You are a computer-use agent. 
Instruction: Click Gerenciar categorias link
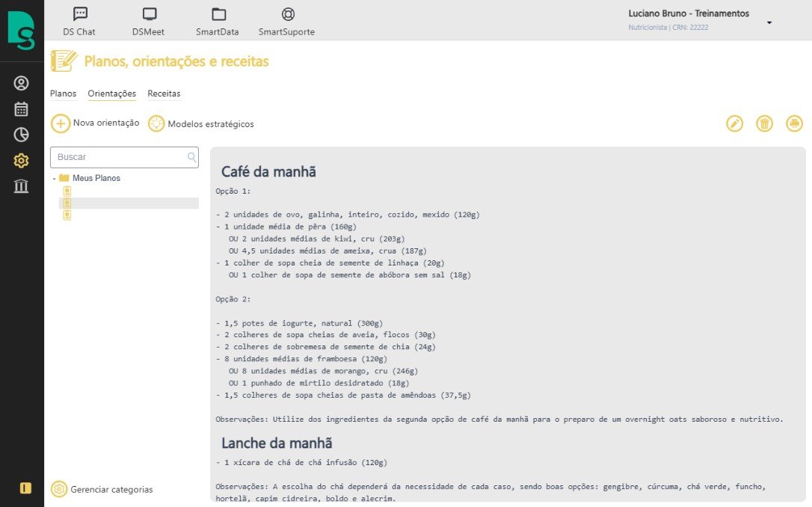pos(102,489)
